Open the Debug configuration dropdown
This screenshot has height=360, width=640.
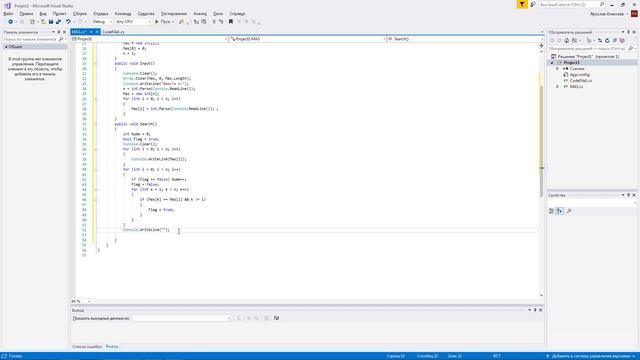(102, 22)
